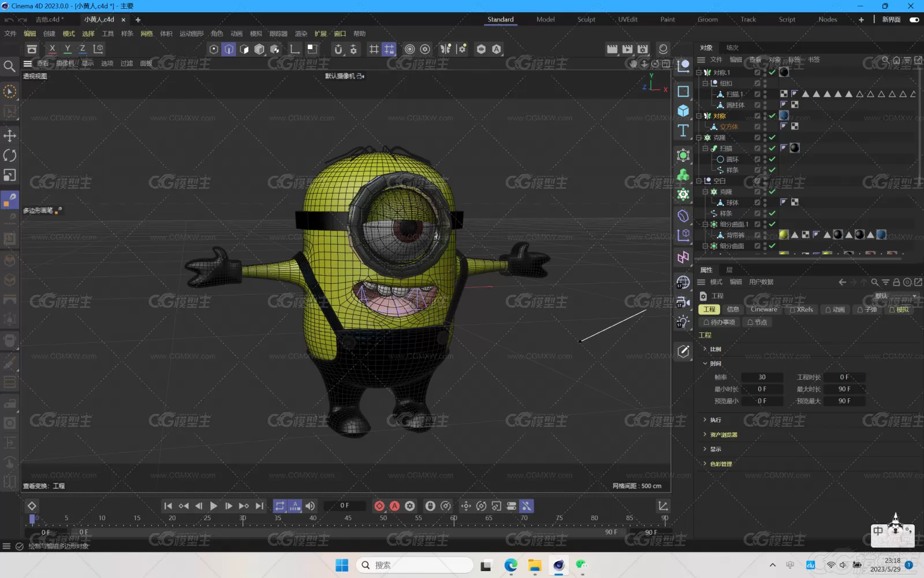Screen dimensions: 924x578
Task: Toggle the 新界面 switch at top right
Action: point(914,20)
